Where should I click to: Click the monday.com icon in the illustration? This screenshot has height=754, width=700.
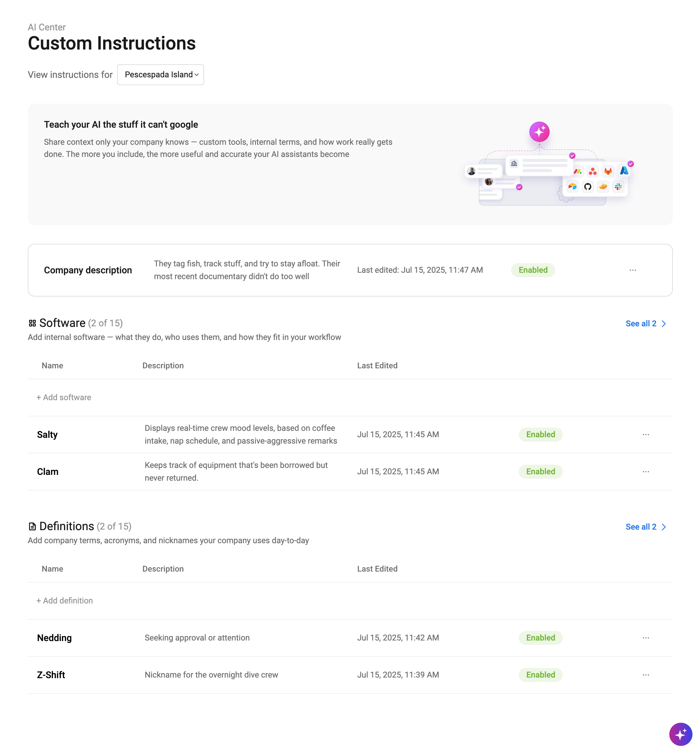pos(578,171)
